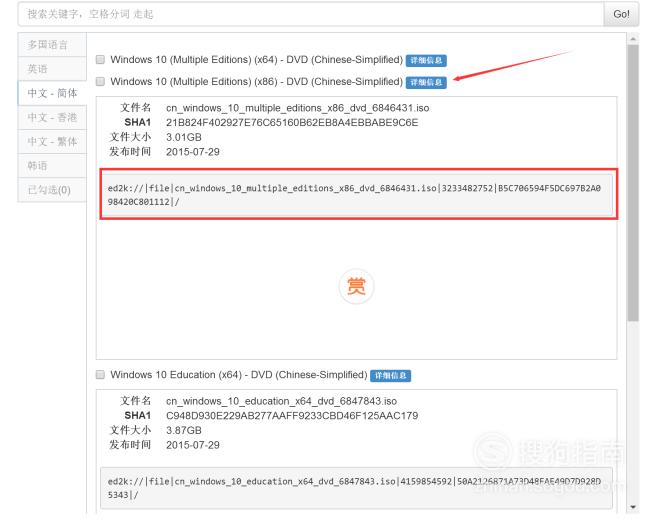Open 详细信息 for Multiple Editions x64
This screenshot has height=520, width=650.
[x=426, y=61]
